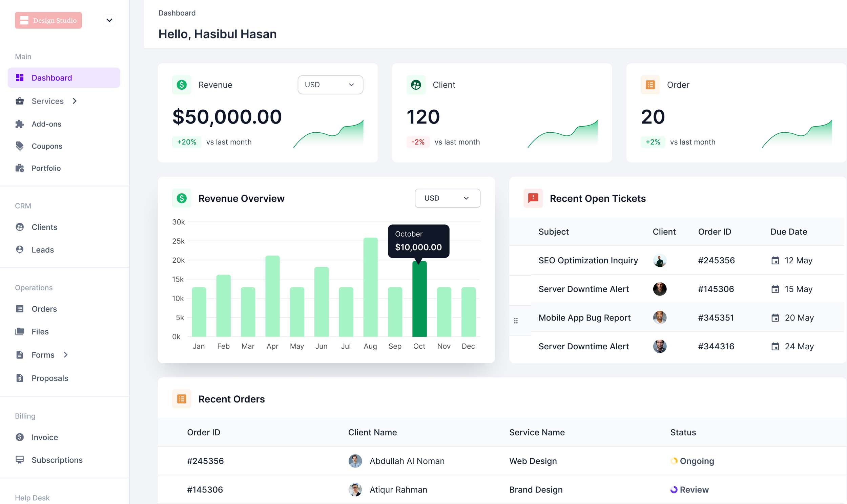Expand the Services submenu arrow

pyautogui.click(x=75, y=101)
